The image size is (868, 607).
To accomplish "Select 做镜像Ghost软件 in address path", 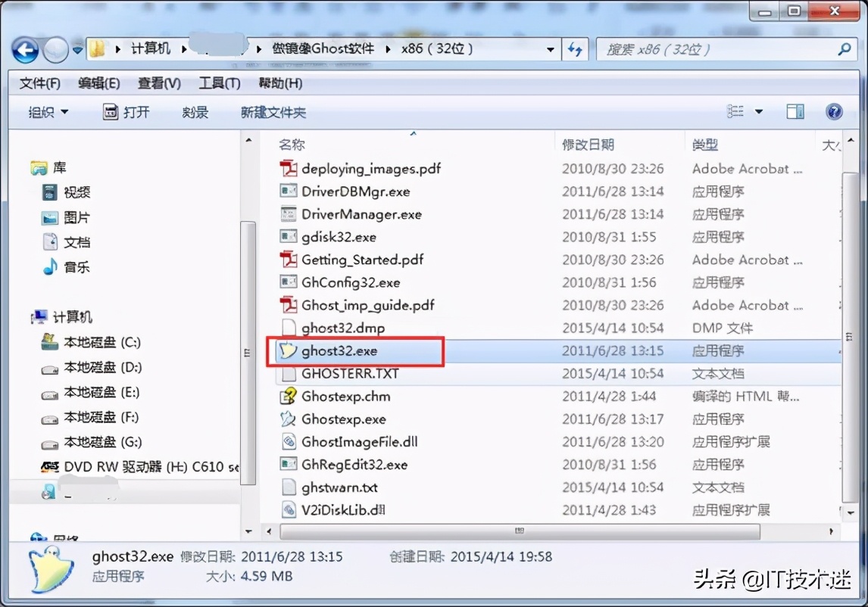I will pyautogui.click(x=323, y=48).
